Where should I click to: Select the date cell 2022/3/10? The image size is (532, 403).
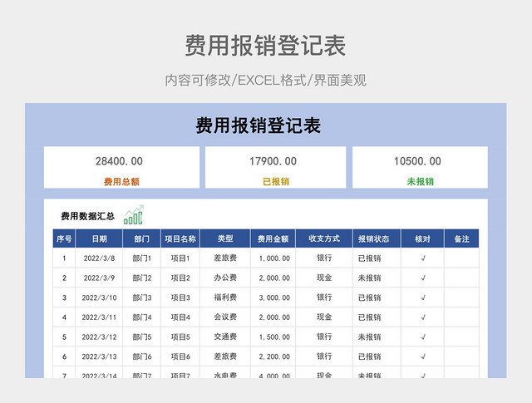pos(99,297)
